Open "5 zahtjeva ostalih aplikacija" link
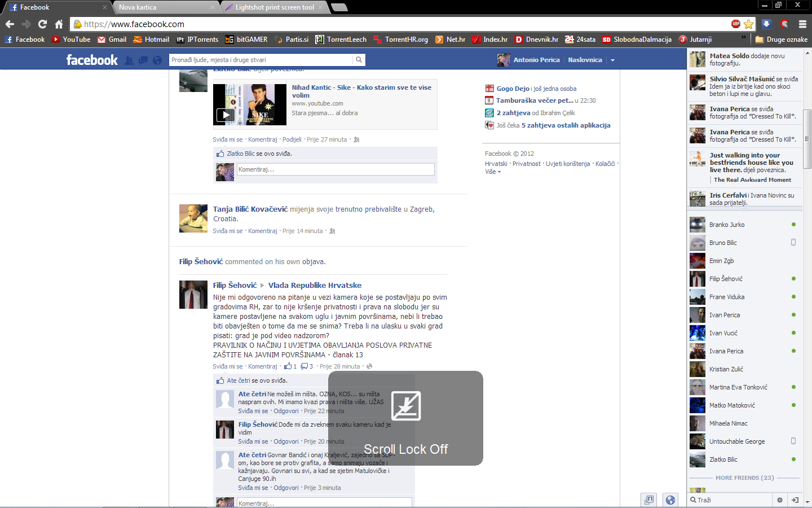 (566, 125)
